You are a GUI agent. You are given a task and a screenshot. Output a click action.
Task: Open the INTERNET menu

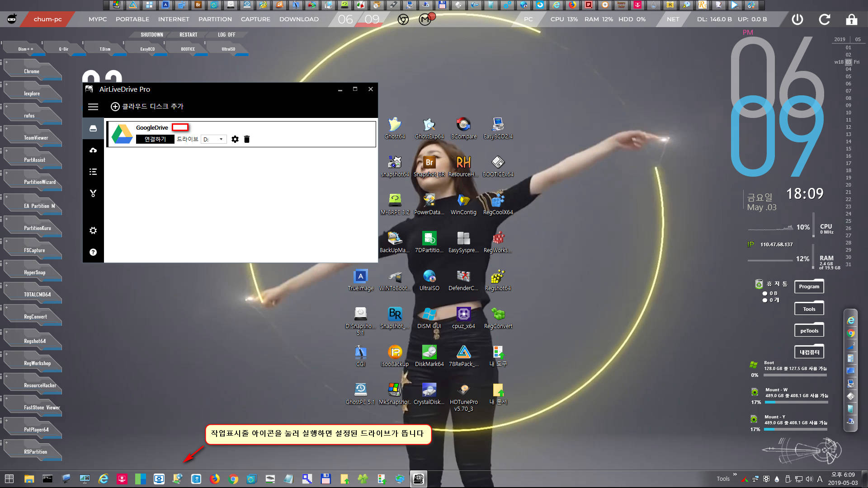click(x=174, y=19)
